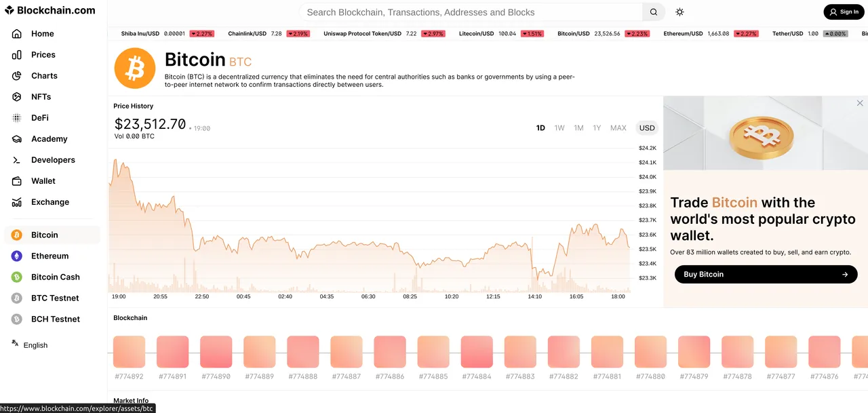Screen dimensions: 868x413
Task: Open Ethereum/USD ticker
Action: (x=711, y=33)
